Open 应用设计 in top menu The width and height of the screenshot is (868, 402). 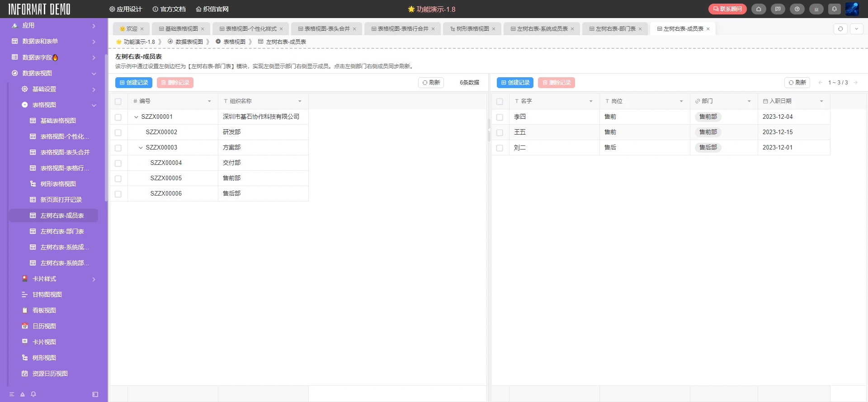pos(126,9)
